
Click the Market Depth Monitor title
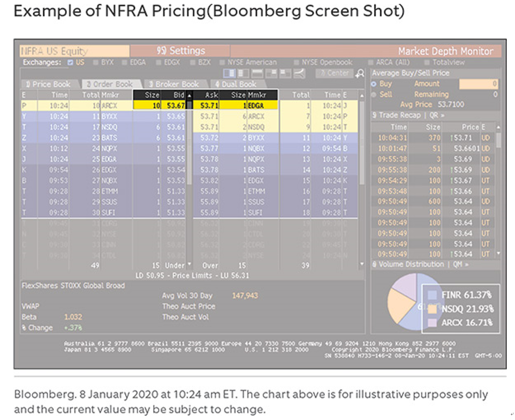click(x=446, y=51)
